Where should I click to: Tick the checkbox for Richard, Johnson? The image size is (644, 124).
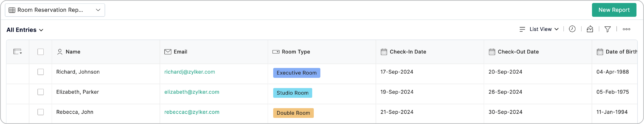pos(41,72)
